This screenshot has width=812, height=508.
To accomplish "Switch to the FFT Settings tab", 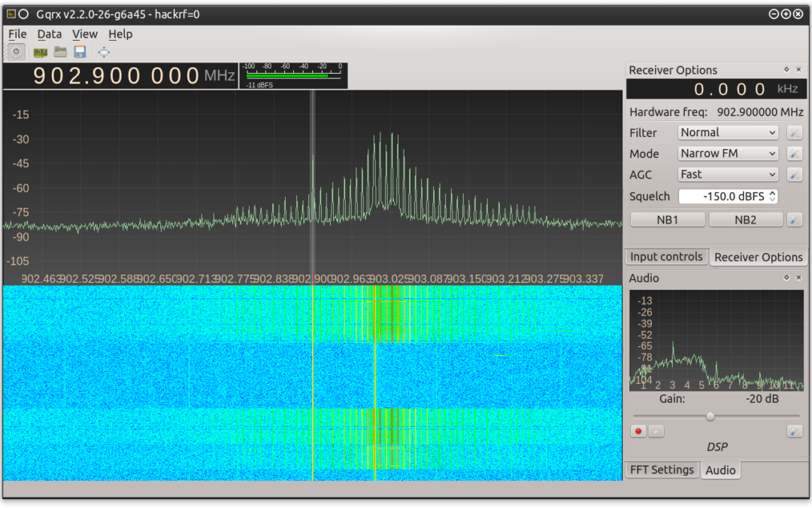I will tap(662, 469).
